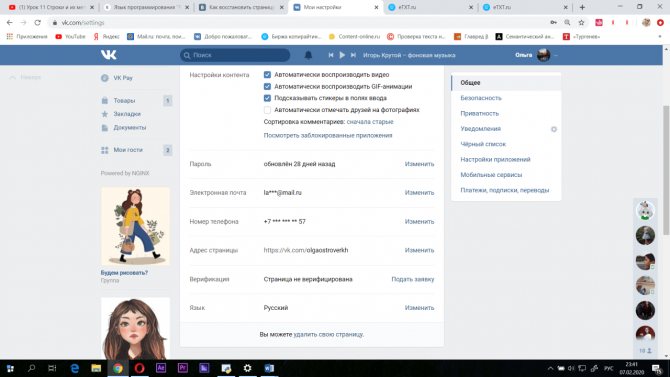Image resolution: width=670 pixels, height=377 pixels.
Task: Bookmark this page with the star icon
Action: pyautogui.click(x=581, y=23)
